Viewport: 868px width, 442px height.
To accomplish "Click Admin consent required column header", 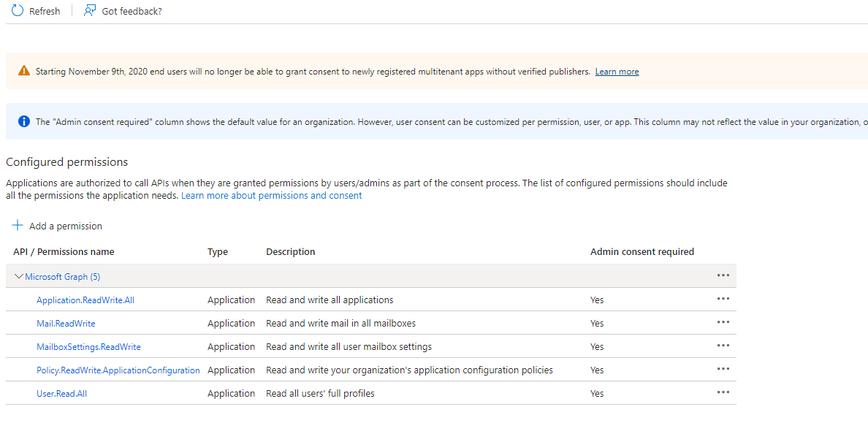I will pyautogui.click(x=642, y=252).
